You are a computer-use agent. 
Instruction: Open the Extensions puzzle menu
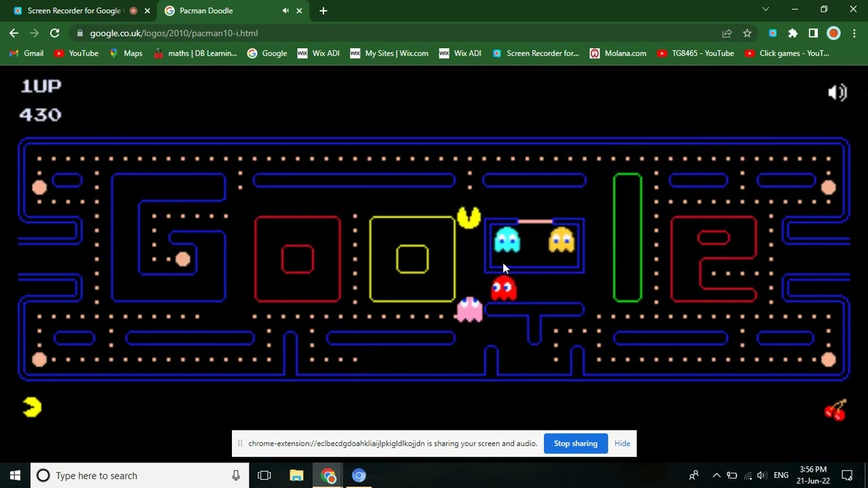coord(793,33)
